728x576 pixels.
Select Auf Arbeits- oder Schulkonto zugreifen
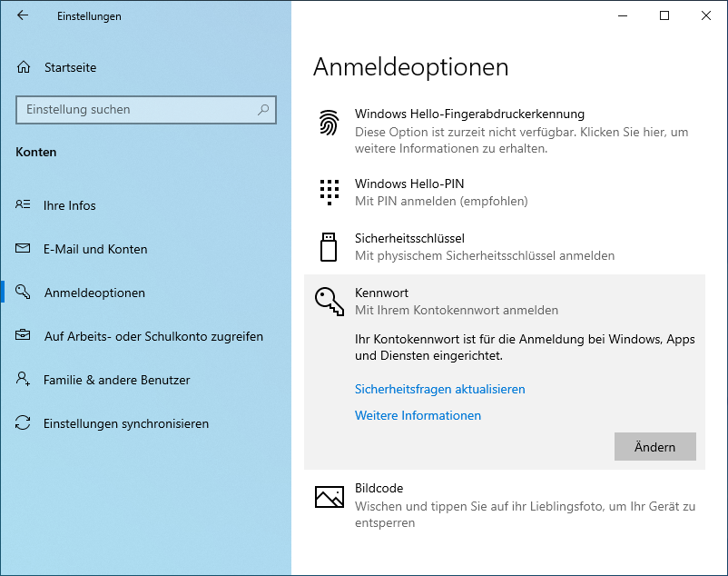[x=153, y=336]
